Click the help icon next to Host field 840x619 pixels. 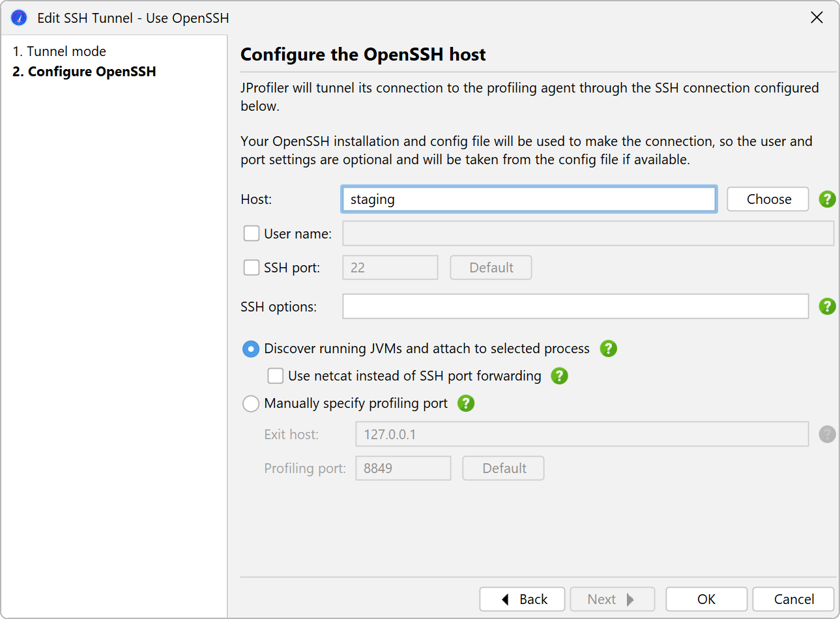(827, 199)
